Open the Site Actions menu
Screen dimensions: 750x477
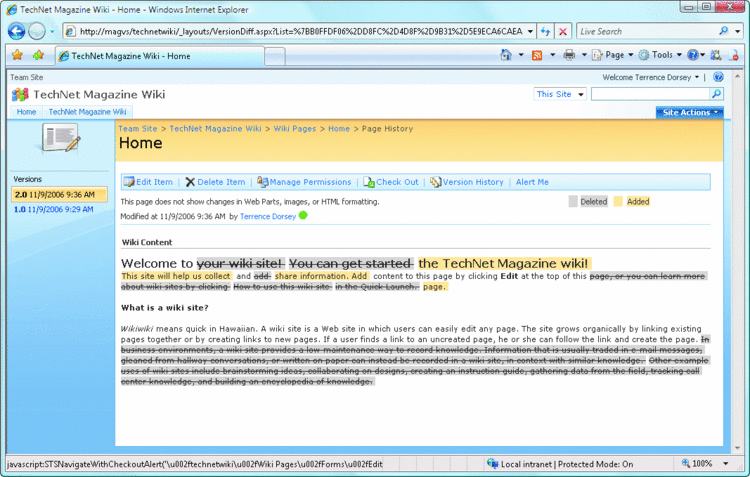click(x=689, y=112)
